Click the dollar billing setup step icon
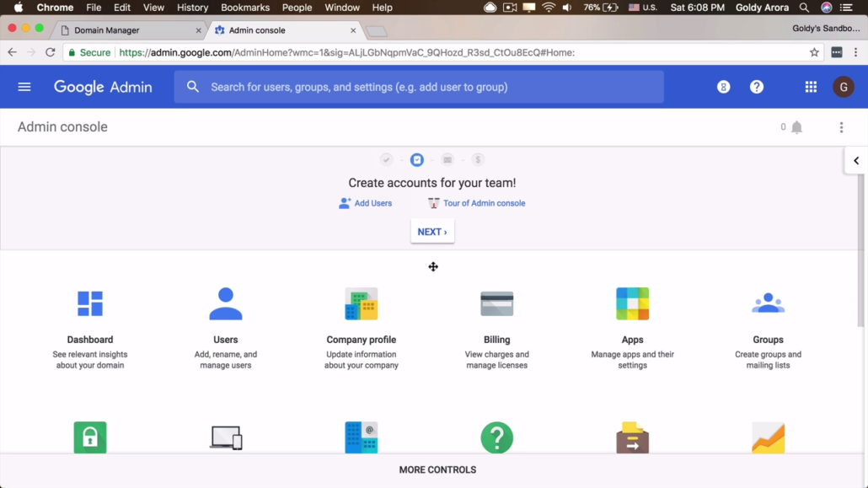 point(478,159)
